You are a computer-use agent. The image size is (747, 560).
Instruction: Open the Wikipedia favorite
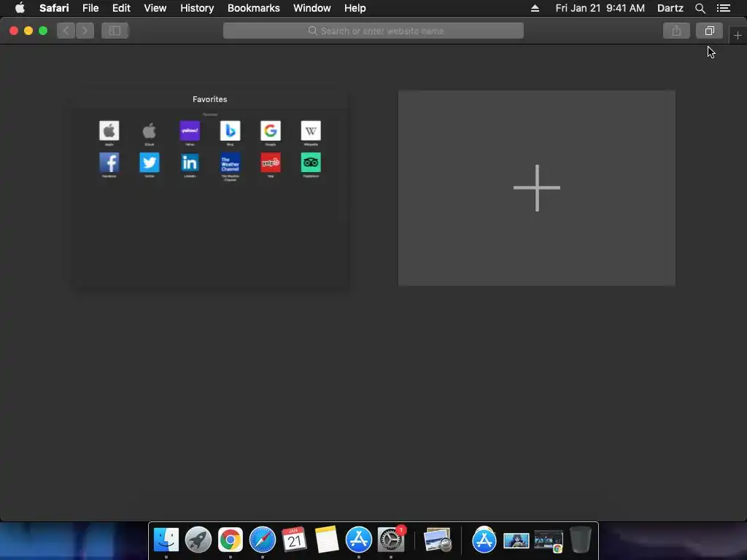coord(311,131)
